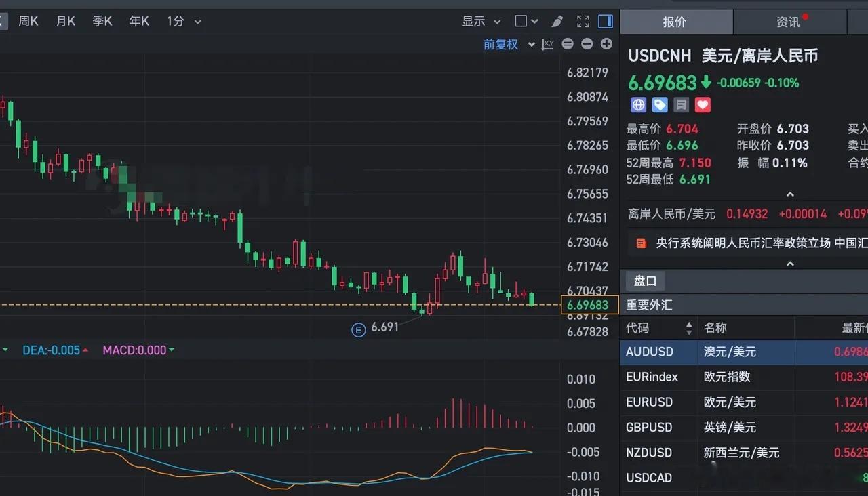Click the equals reset zoom icon
The height and width of the screenshot is (496, 868).
(x=568, y=44)
